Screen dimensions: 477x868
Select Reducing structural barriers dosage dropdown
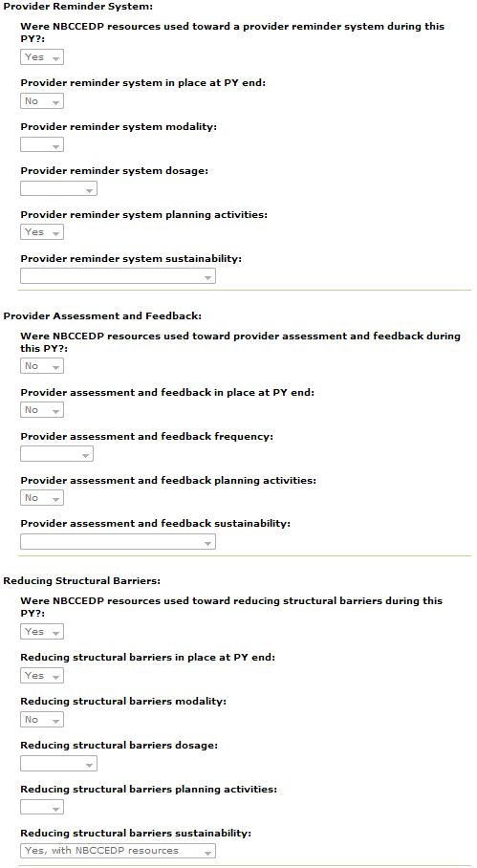[x=58, y=764]
